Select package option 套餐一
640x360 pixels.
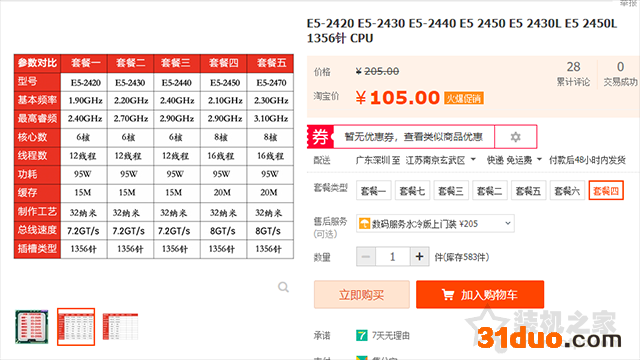pos(373,191)
